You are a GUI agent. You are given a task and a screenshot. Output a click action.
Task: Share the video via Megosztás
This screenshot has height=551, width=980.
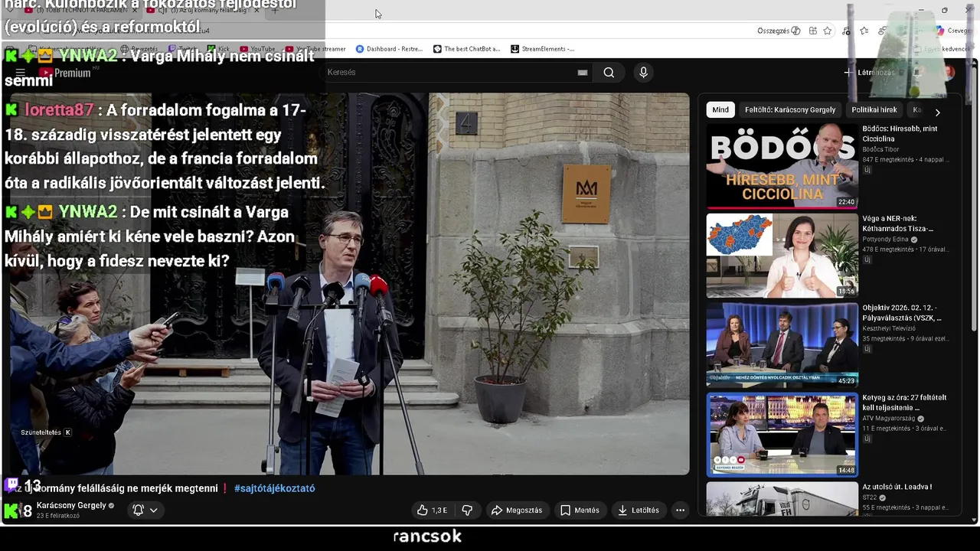(x=517, y=510)
